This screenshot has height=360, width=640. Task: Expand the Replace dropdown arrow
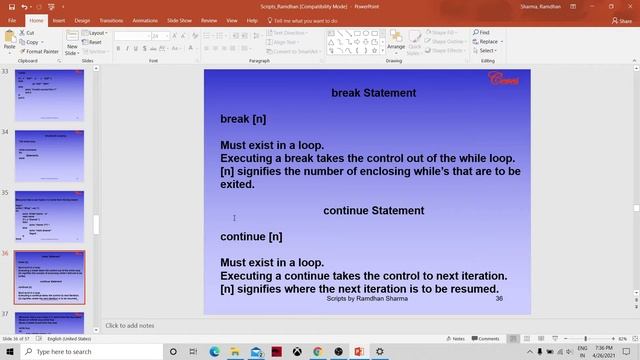click(x=502, y=42)
